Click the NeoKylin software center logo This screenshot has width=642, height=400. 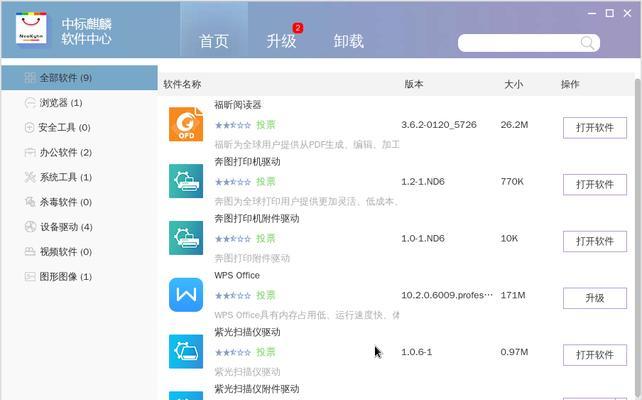click(x=31, y=28)
